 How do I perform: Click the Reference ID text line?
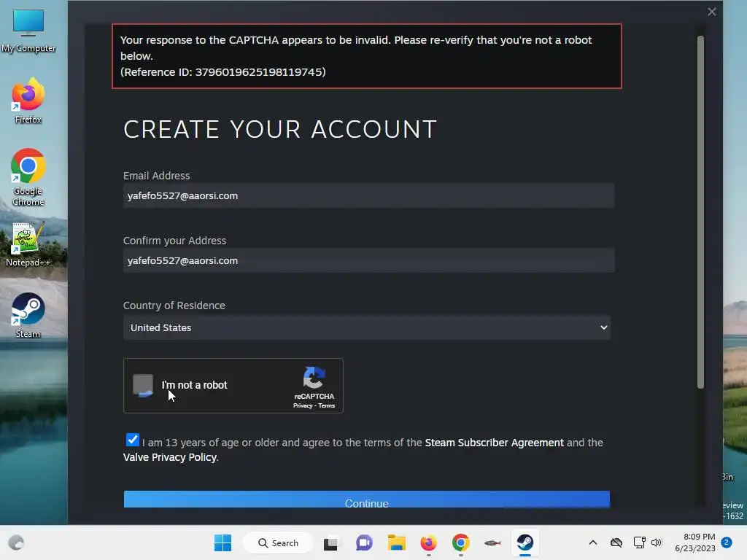click(x=223, y=72)
